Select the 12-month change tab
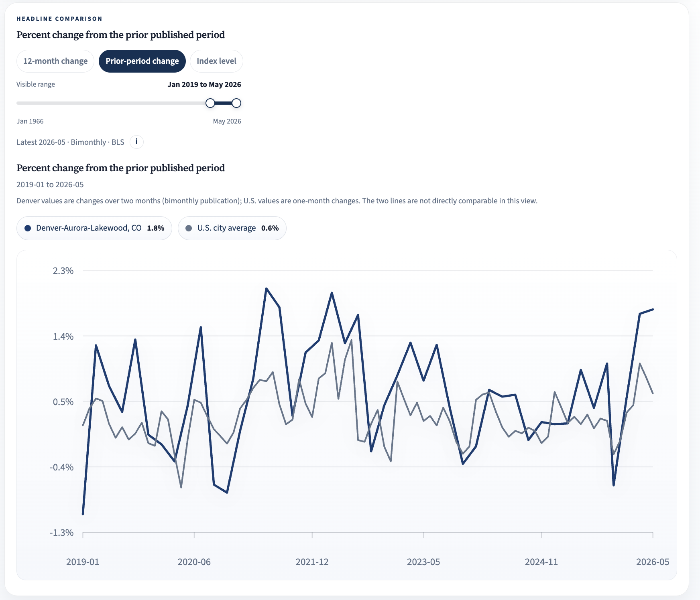This screenshot has height=600, width=700. coord(55,61)
